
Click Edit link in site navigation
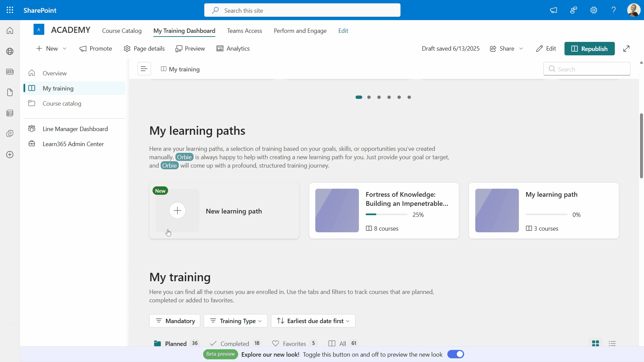tap(343, 31)
